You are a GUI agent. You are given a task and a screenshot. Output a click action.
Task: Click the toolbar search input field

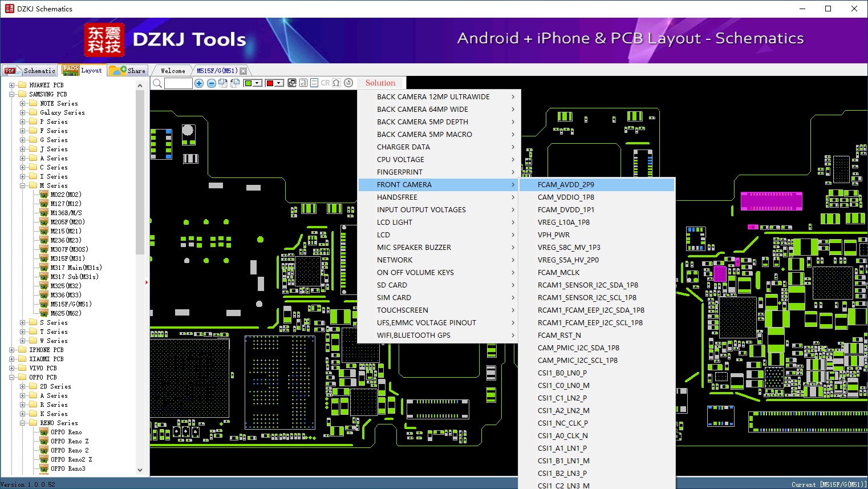(x=179, y=83)
